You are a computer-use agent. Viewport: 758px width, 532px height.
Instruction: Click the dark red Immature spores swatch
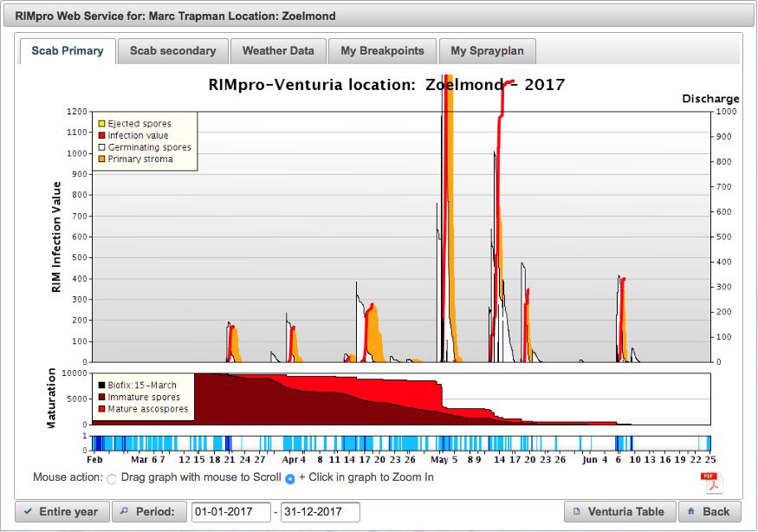pos(101,397)
